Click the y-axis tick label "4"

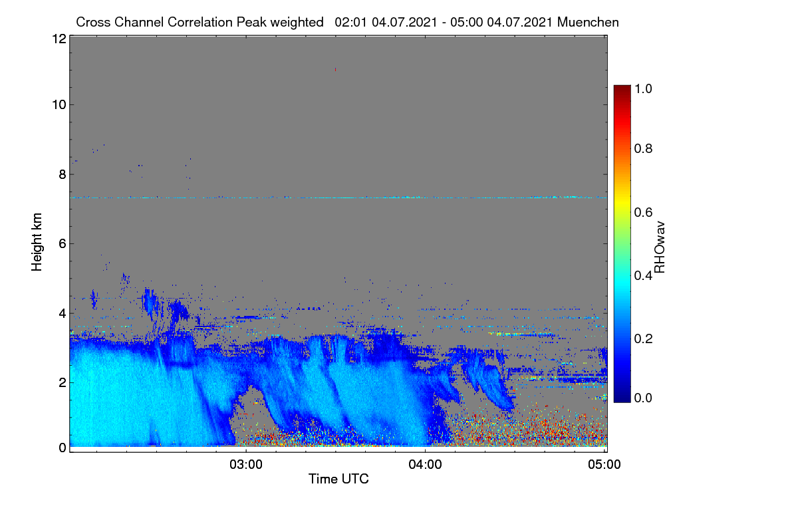[x=62, y=313]
